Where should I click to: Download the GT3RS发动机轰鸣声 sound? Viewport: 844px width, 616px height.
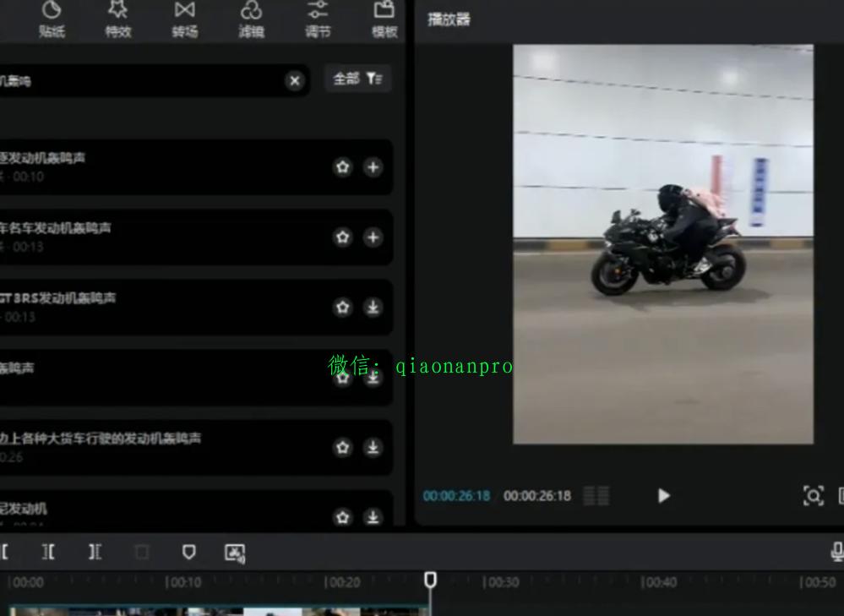(373, 308)
